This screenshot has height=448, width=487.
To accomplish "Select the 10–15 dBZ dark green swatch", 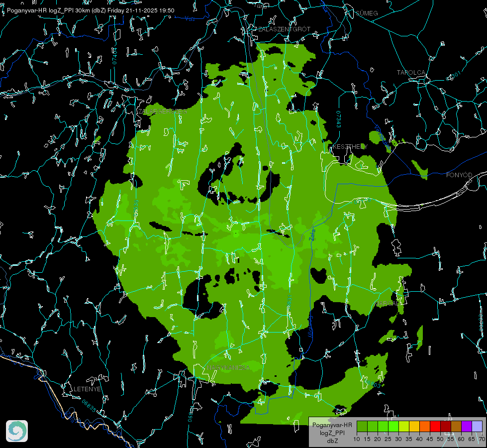I will click(362, 427).
